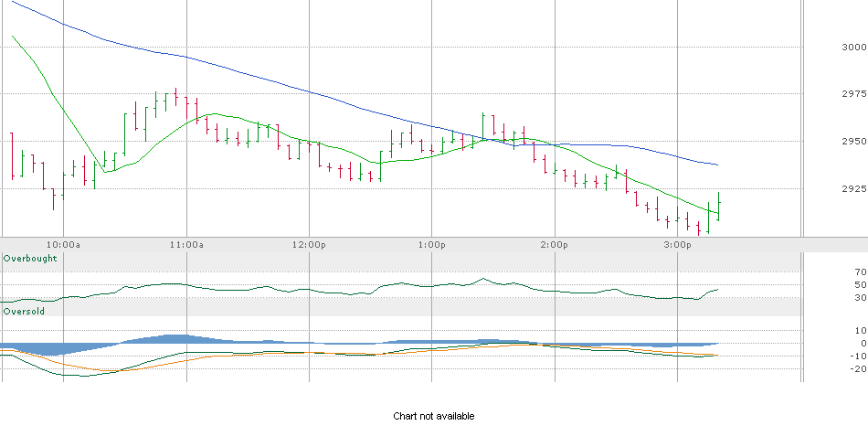
Task: Click the 3:00p time axis label
Action: pos(678,245)
